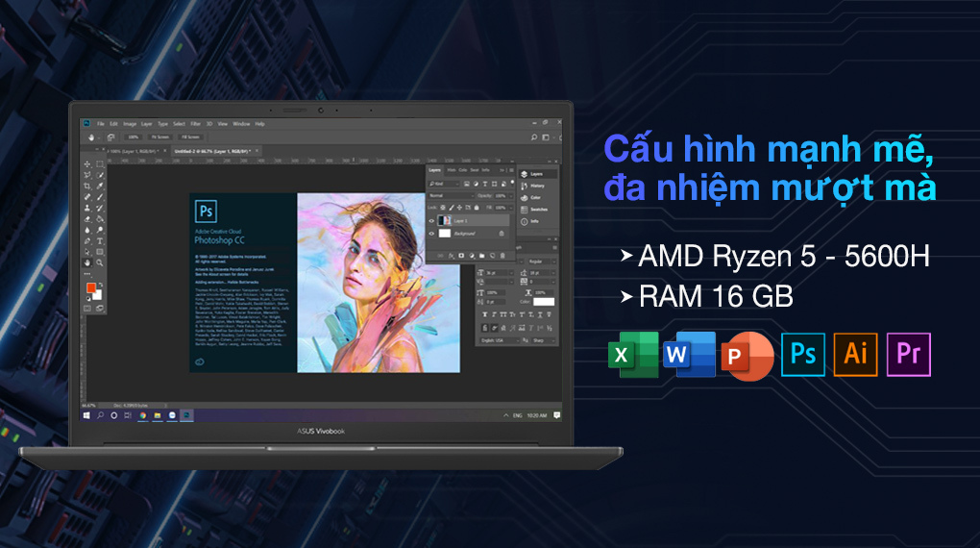Open the Filter menu

click(196, 124)
